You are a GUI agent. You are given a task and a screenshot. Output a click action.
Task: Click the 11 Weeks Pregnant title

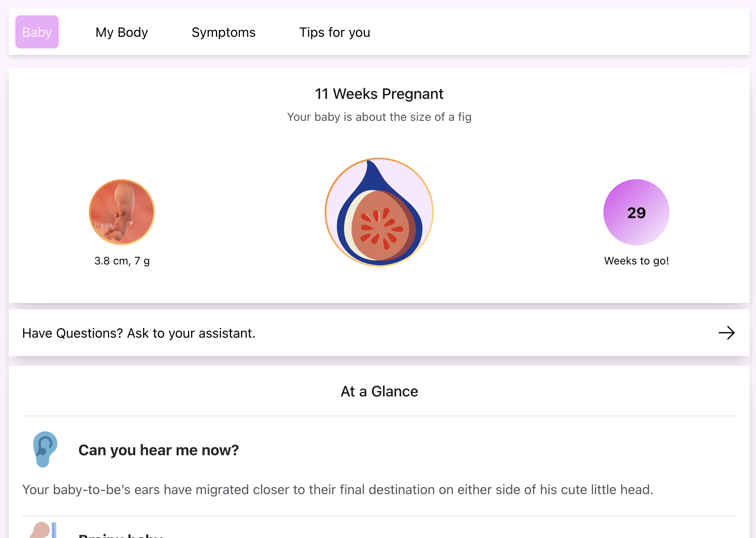click(379, 94)
